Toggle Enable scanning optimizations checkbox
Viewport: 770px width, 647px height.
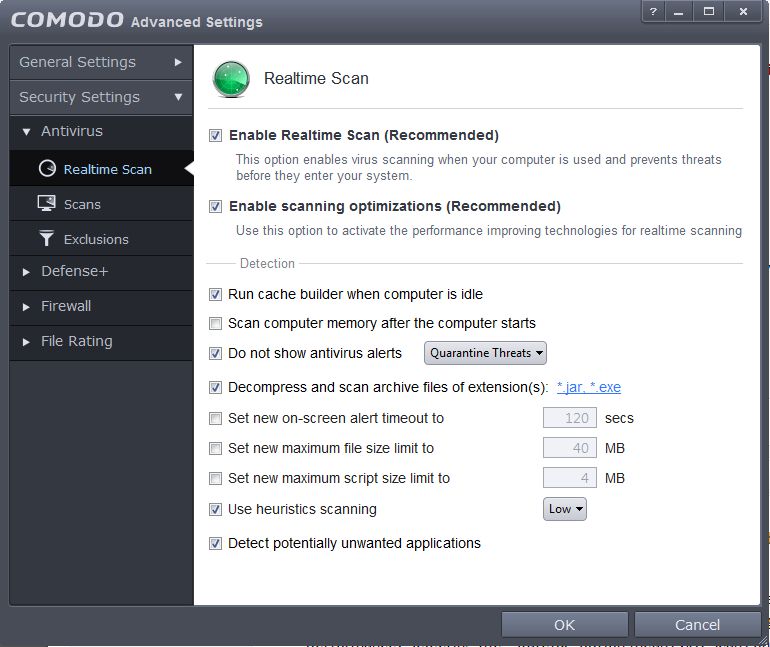point(215,206)
